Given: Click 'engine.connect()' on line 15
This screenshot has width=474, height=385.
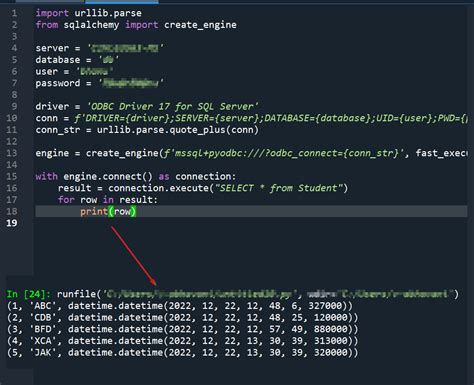Looking at the screenshot, I should point(108,176).
